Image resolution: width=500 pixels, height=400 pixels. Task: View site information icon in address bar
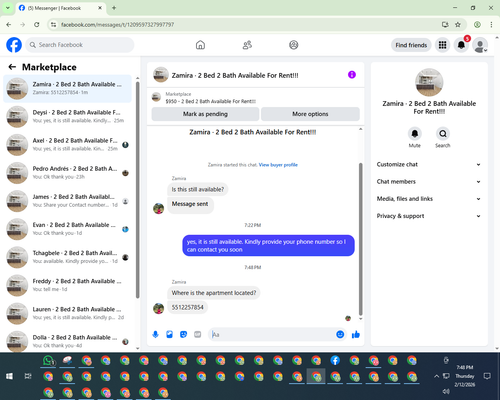(x=53, y=25)
